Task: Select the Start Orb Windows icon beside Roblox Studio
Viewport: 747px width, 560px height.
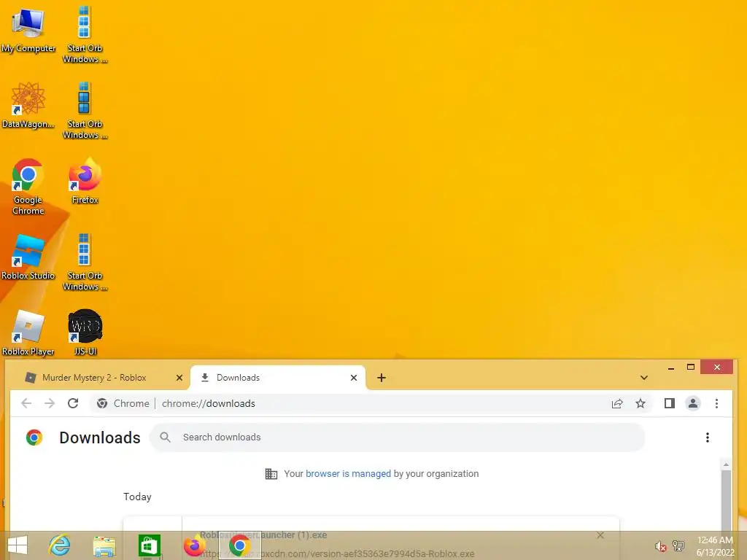Action: (85, 262)
